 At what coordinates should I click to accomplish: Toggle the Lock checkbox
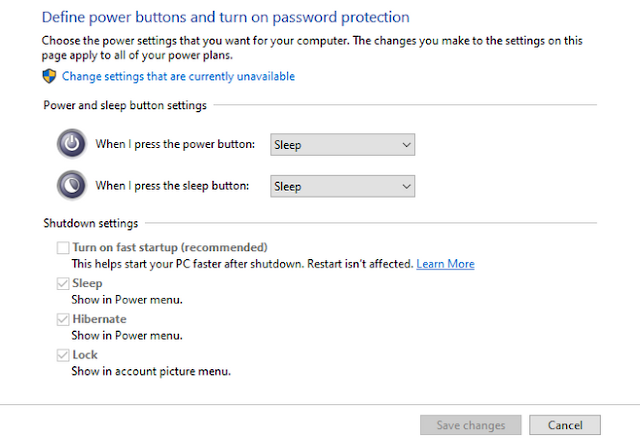tap(63, 355)
